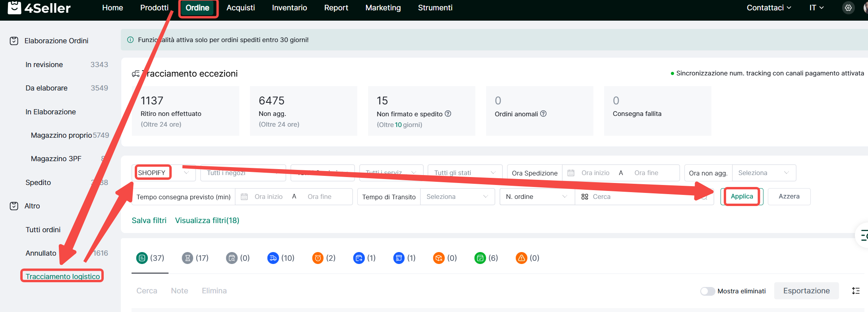Open the column list settings icon
The width and height of the screenshot is (868, 312).
point(856,291)
